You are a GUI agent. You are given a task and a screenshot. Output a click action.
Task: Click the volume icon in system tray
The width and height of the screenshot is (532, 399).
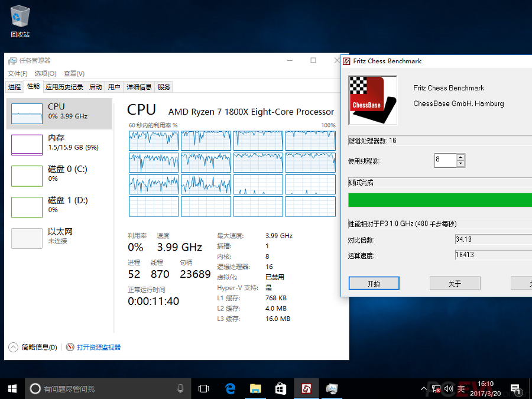click(448, 388)
